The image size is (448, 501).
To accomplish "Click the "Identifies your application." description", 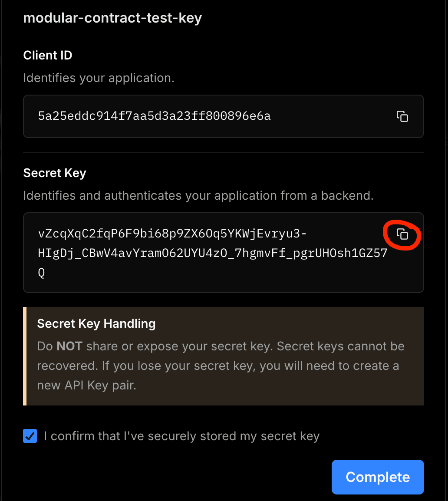I will tap(99, 78).
